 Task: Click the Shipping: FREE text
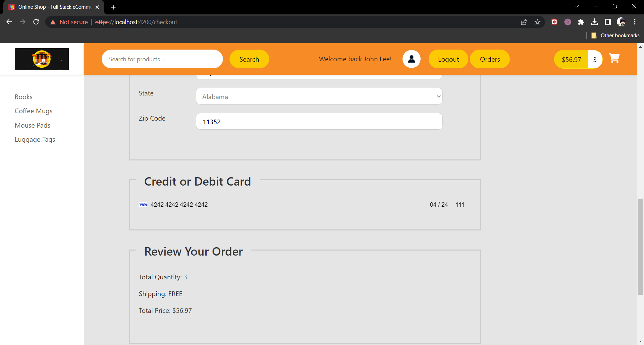[x=161, y=294]
